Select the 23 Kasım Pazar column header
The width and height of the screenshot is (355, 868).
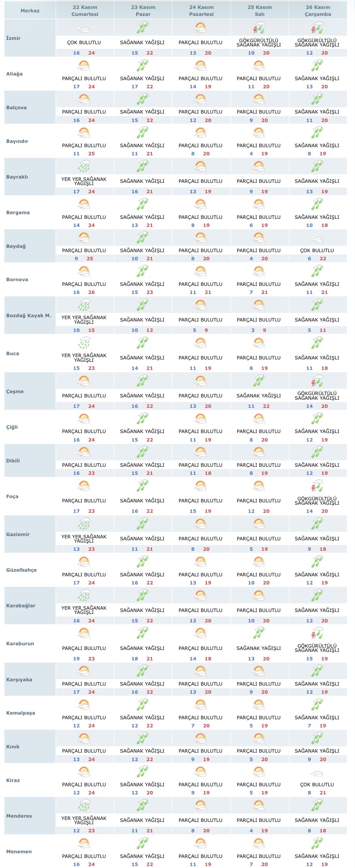143,11
